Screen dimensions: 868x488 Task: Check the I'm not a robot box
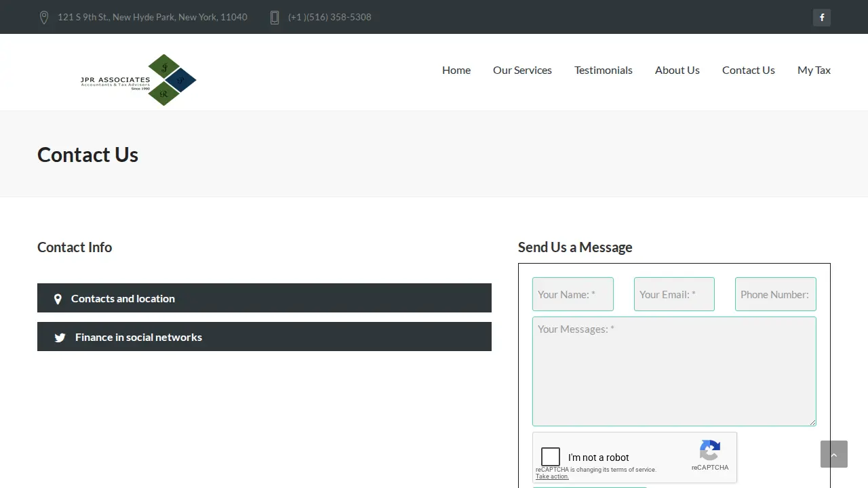point(551,457)
